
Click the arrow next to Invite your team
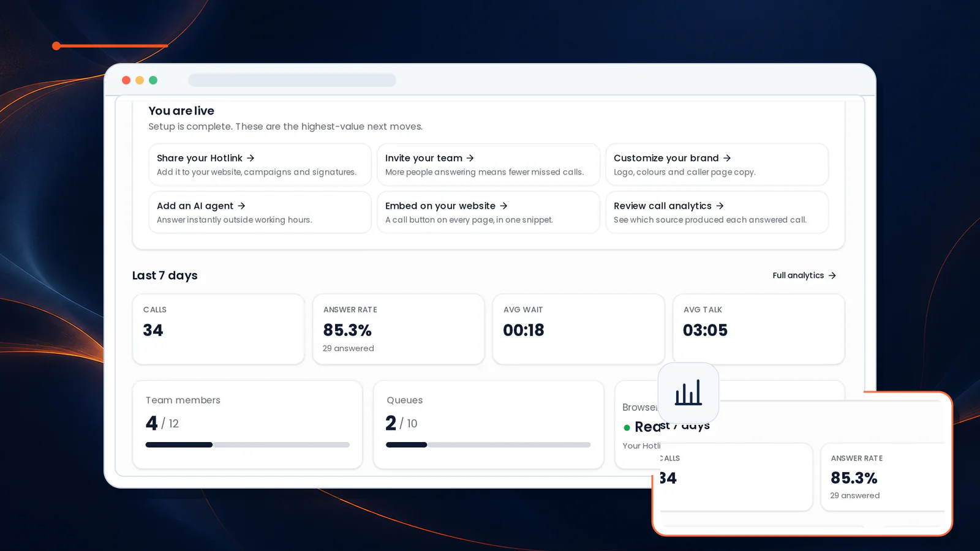click(470, 158)
